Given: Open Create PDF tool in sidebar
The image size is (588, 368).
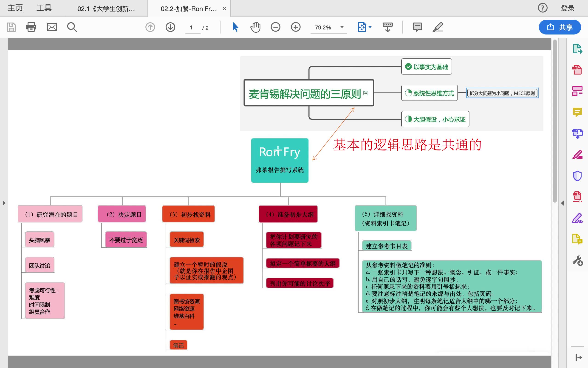Looking at the screenshot, I should point(577,70).
